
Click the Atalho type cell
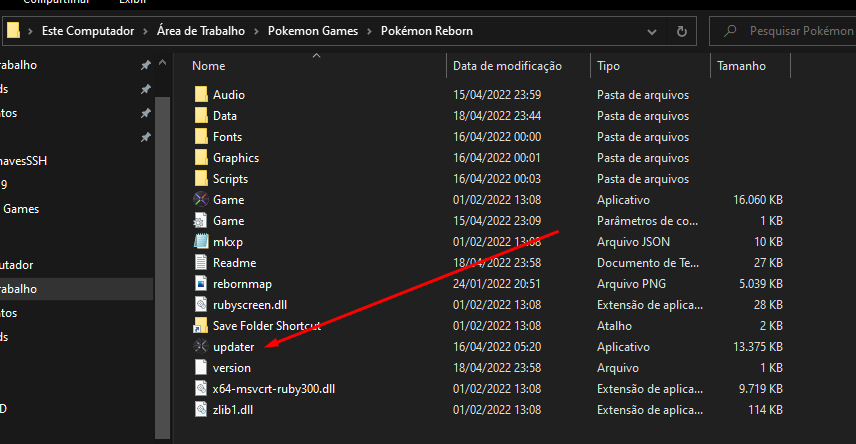click(x=615, y=326)
